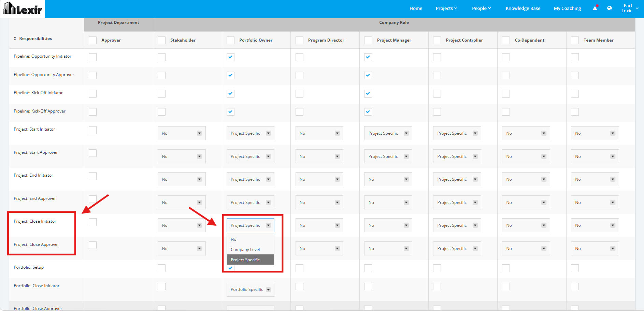Choose 'Company Level' in the open dropdown list

click(251, 250)
